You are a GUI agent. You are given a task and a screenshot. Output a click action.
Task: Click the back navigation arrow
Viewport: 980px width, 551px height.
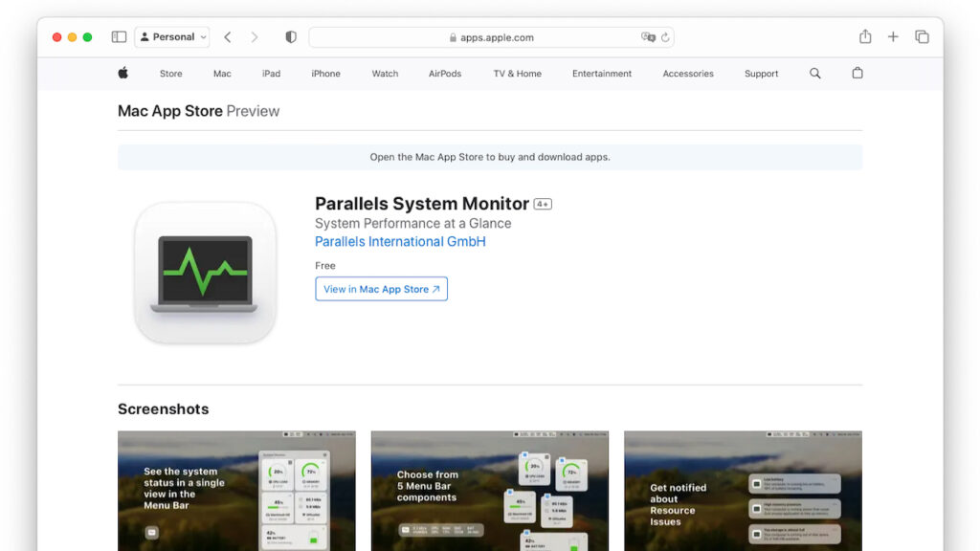coord(227,36)
